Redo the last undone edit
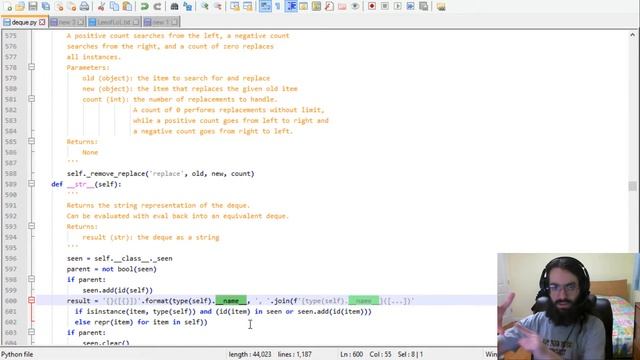The width and height of the screenshot is (640, 360). [x=157, y=6]
